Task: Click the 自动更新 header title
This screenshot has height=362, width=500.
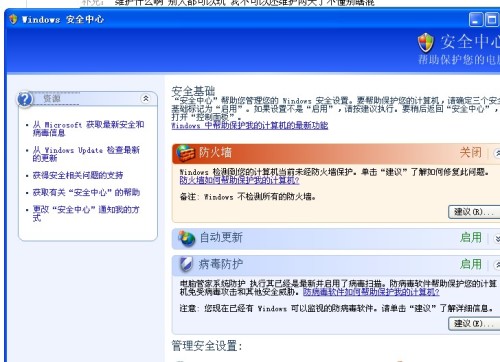Action: [x=221, y=238]
